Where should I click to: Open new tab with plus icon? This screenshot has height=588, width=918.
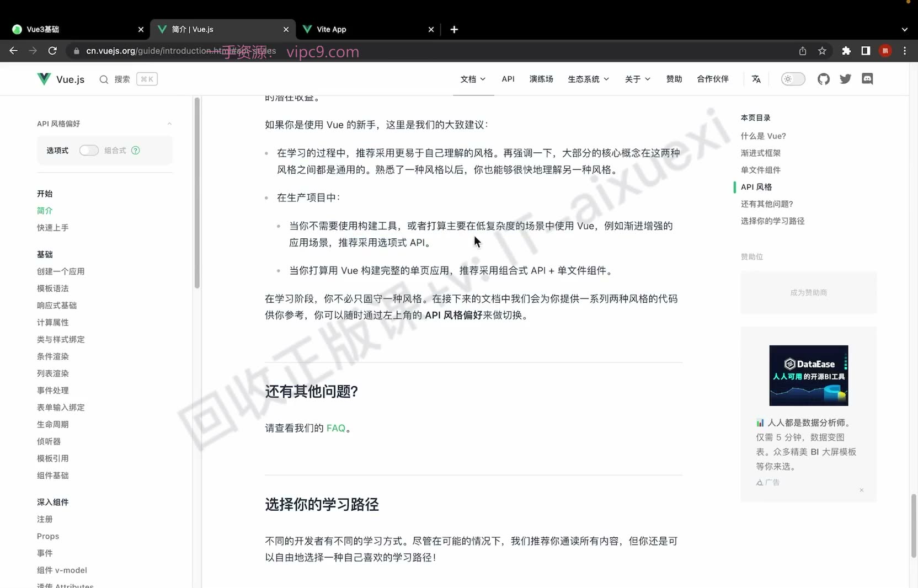click(454, 29)
